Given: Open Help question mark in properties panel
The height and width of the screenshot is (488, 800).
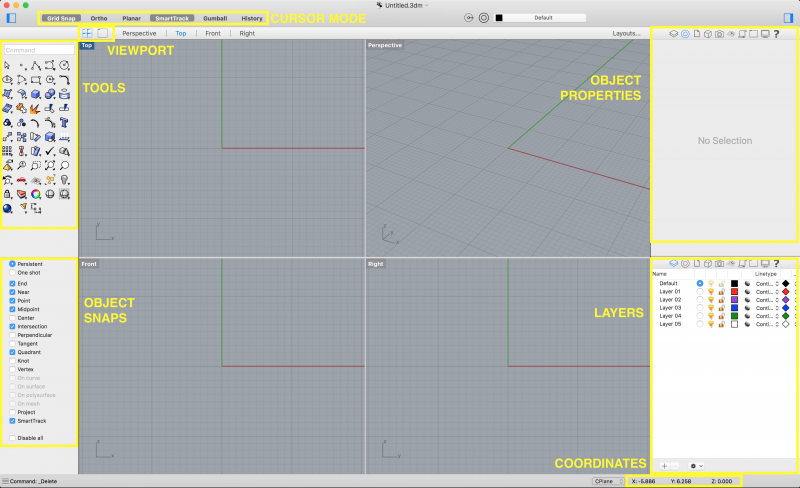Looking at the screenshot, I should 776,34.
